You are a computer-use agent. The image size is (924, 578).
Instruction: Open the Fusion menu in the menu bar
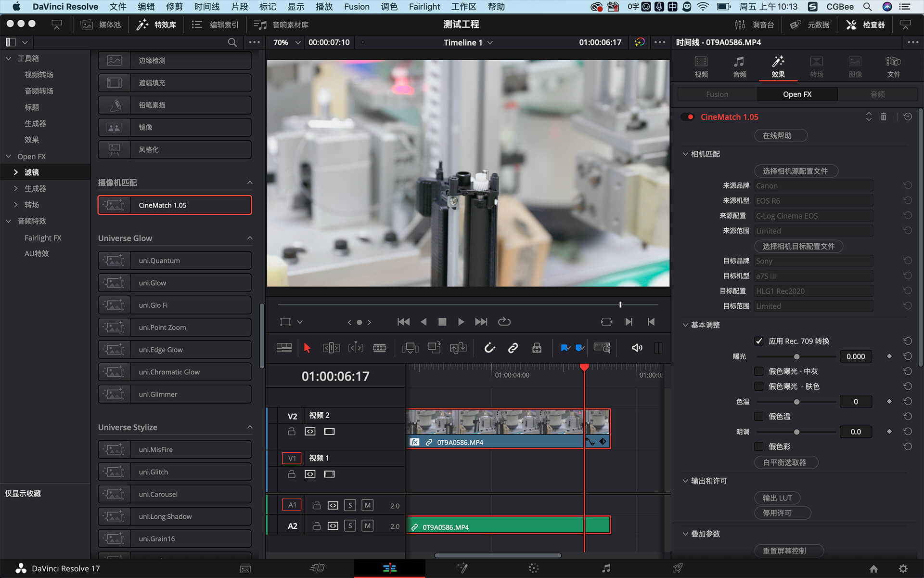pos(357,7)
